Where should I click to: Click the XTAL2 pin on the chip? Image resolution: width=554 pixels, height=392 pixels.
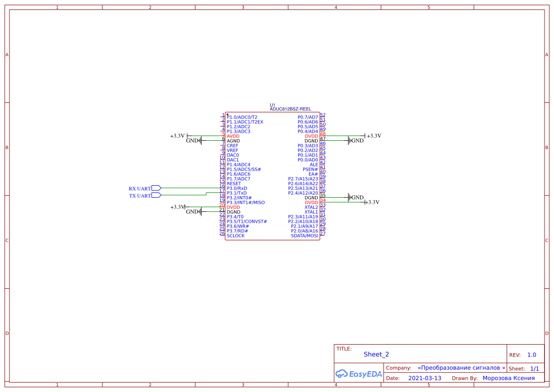(x=309, y=207)
